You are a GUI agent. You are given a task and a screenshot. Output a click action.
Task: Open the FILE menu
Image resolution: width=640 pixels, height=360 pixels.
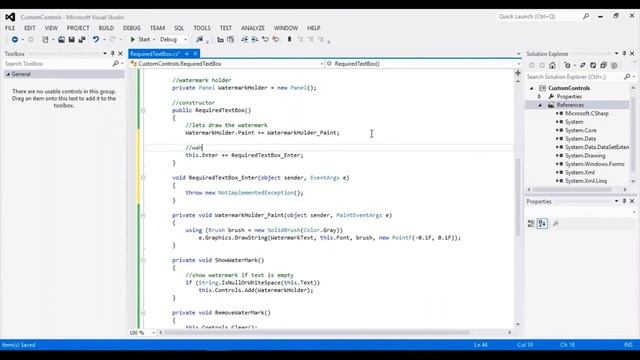[x=10, y=28]
